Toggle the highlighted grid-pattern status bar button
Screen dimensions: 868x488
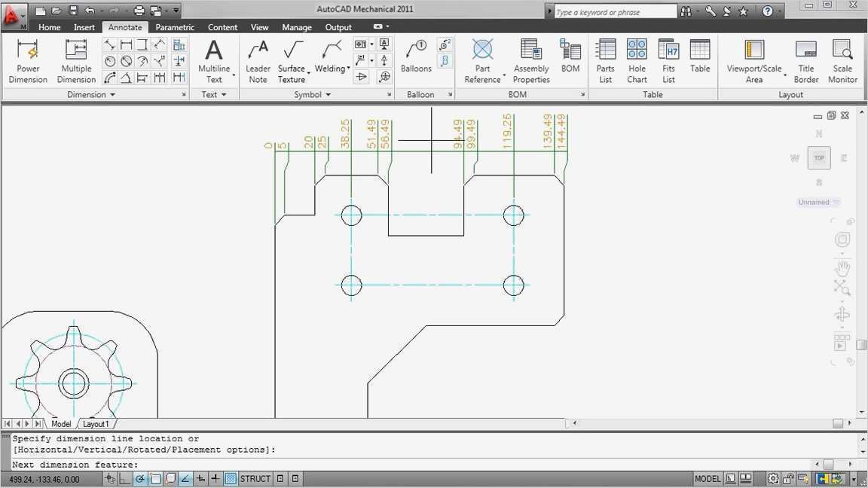coord(231,479)
